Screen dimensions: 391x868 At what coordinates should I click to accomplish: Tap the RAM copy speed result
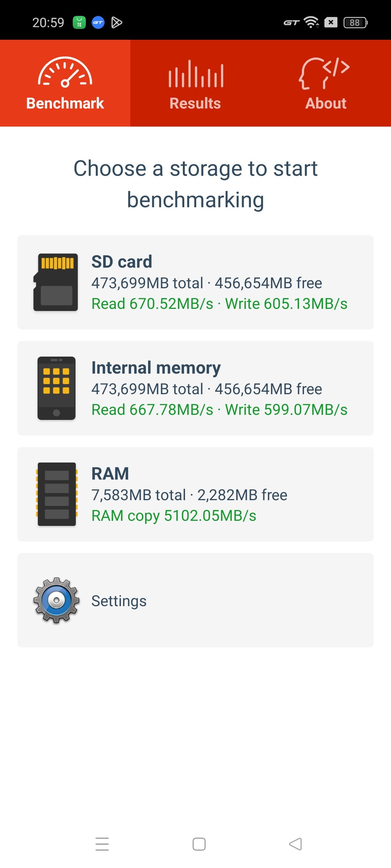point(174,516)
